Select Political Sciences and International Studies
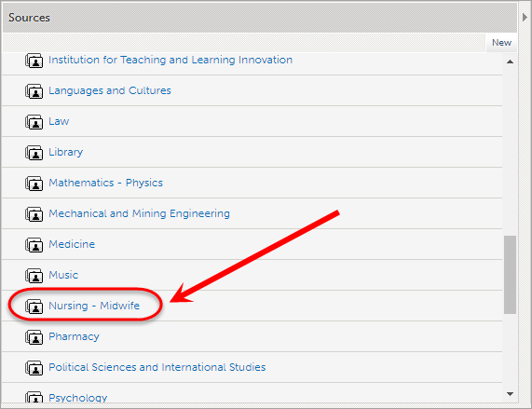The height and width of the screenshot is (409, 532). (157, 367)
